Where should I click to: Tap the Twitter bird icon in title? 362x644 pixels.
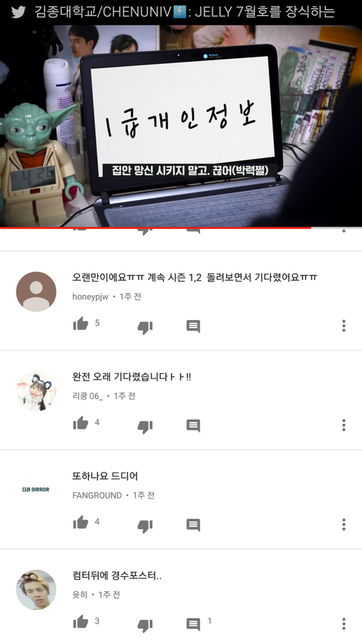coord(18,11)
